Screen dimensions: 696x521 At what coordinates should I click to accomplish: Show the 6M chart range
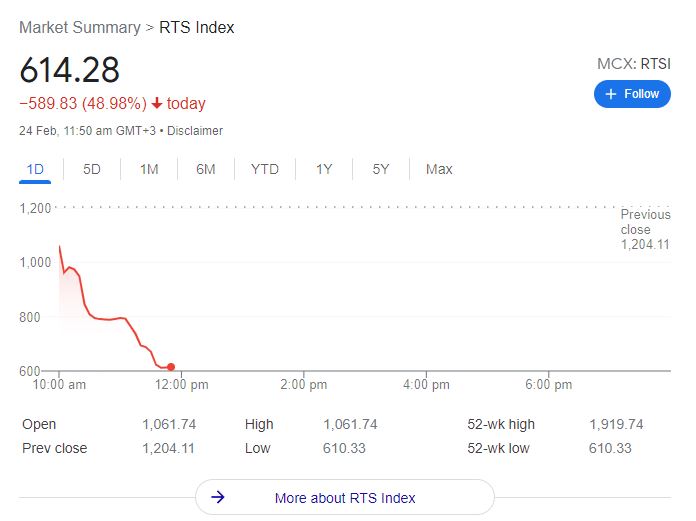[x=206, y=169]
